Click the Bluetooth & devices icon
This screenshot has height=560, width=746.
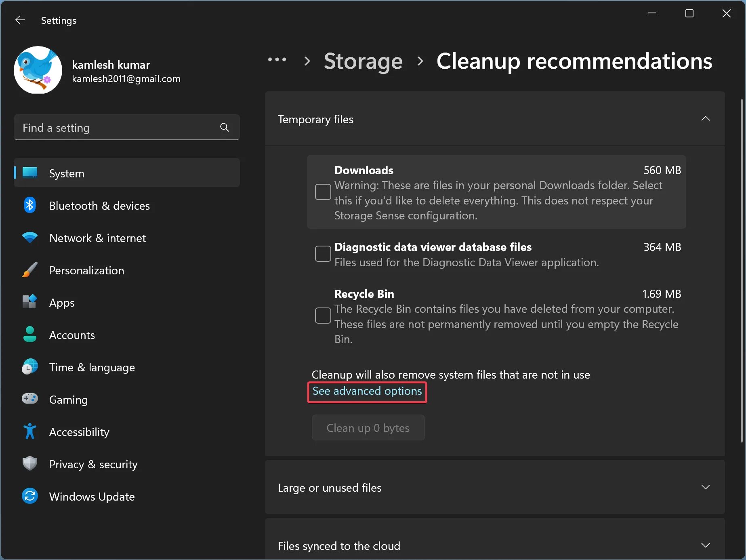click(30, 206)
